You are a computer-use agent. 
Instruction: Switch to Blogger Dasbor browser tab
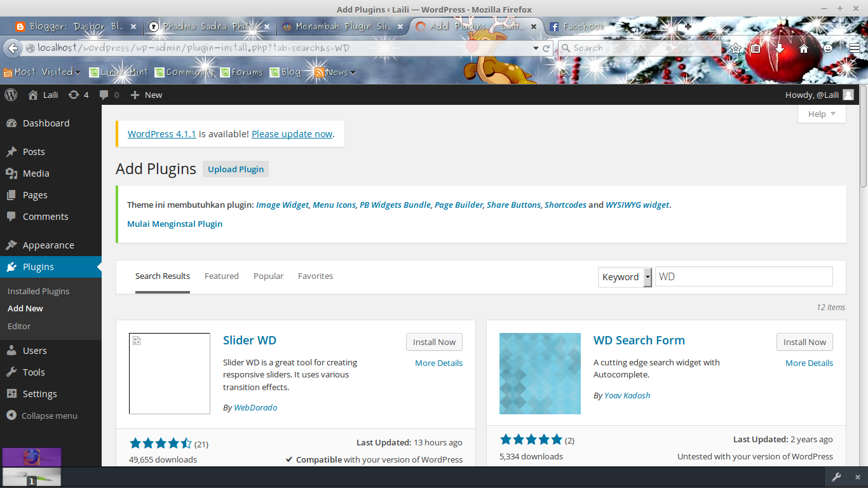click(x=76, y=27)
